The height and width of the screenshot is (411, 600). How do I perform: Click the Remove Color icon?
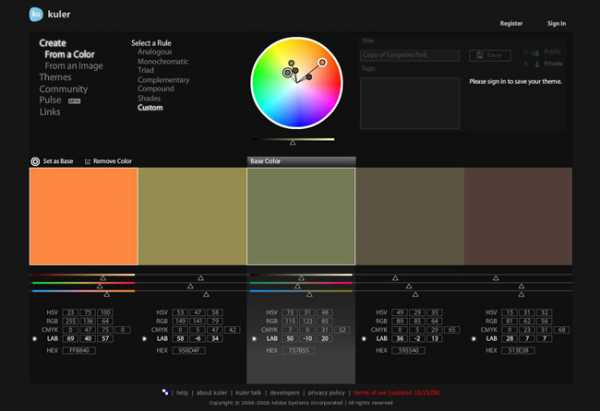pyautogui.click(x=88, y=160)
